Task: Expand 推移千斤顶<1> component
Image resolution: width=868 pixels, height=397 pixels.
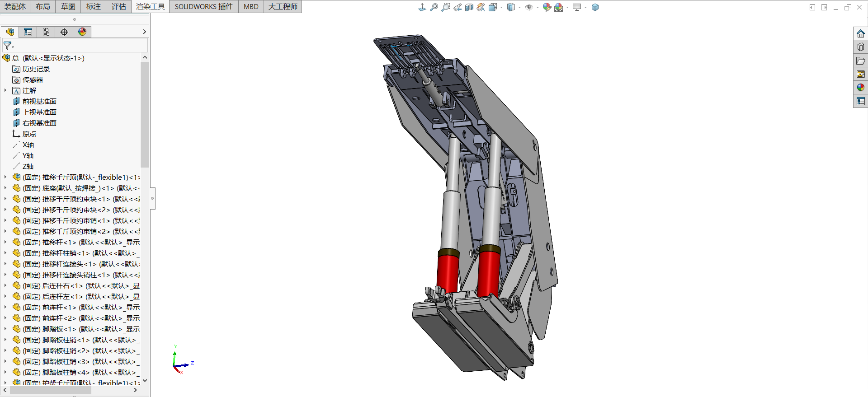Action: [5, 177]
